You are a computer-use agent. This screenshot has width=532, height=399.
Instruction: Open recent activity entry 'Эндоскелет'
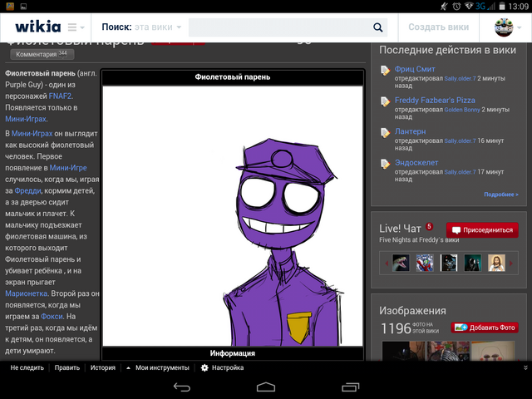pos(416,163)
